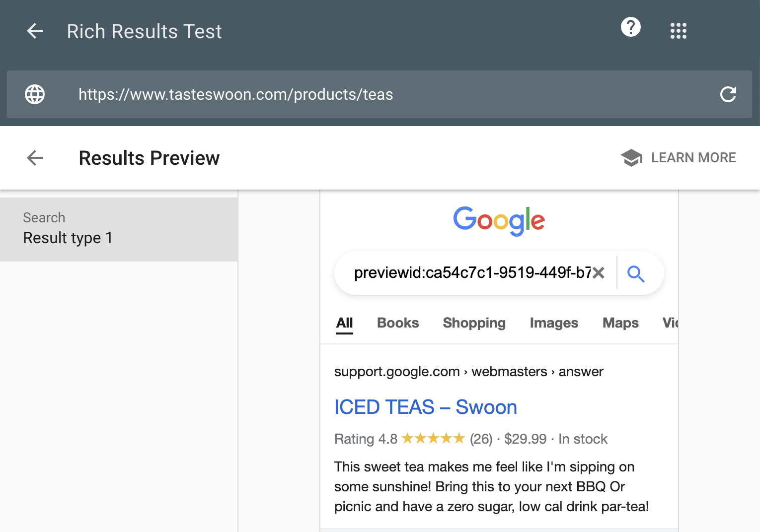The height and width of the screenshot is (532, 760).
Task: Switch to the Books tab
Action: click(398, 323)
